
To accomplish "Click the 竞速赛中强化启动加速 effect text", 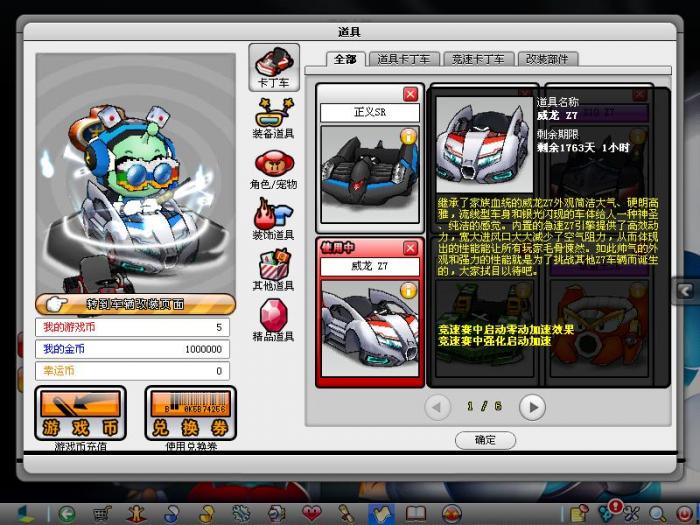I will coord(495,342).
